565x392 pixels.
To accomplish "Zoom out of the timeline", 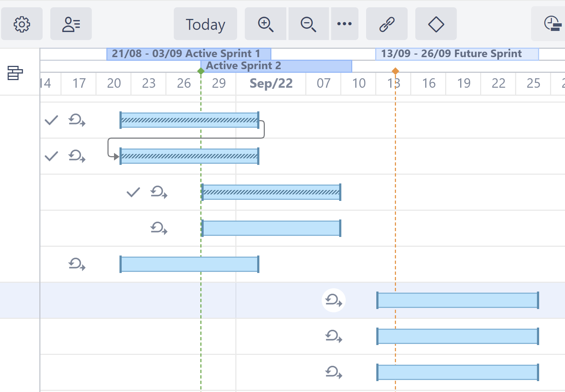I will click(x=308, y=24).
